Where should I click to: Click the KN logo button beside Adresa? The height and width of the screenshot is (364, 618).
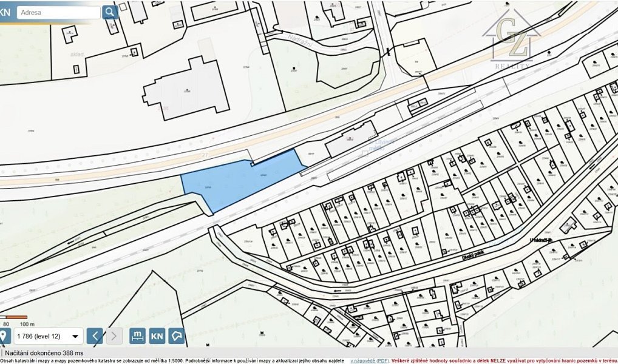5,12
